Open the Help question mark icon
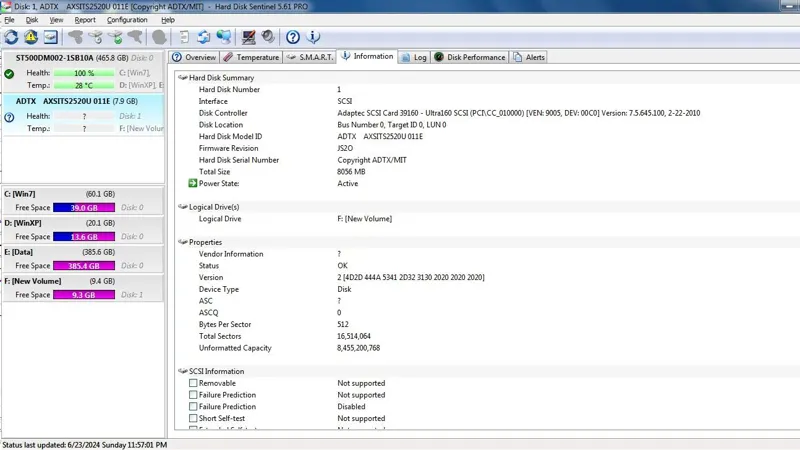The height and width of the screenshot is (450, 800). (x=293, y=37)
